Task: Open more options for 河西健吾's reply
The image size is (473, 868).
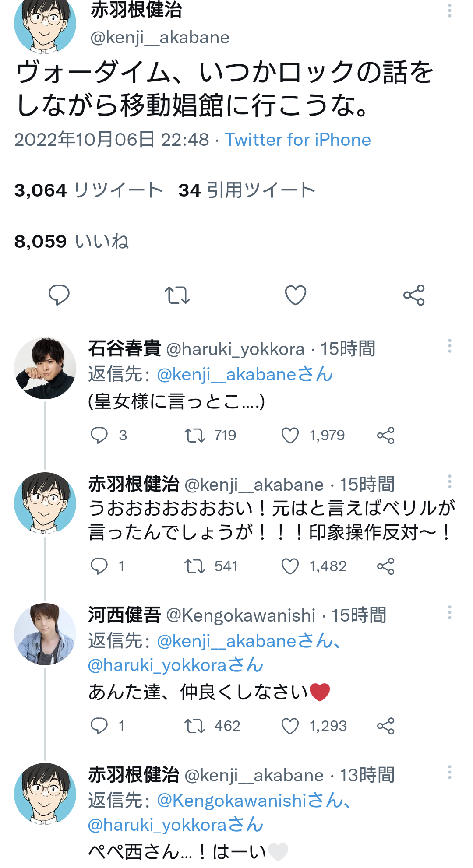Action: 449,612
